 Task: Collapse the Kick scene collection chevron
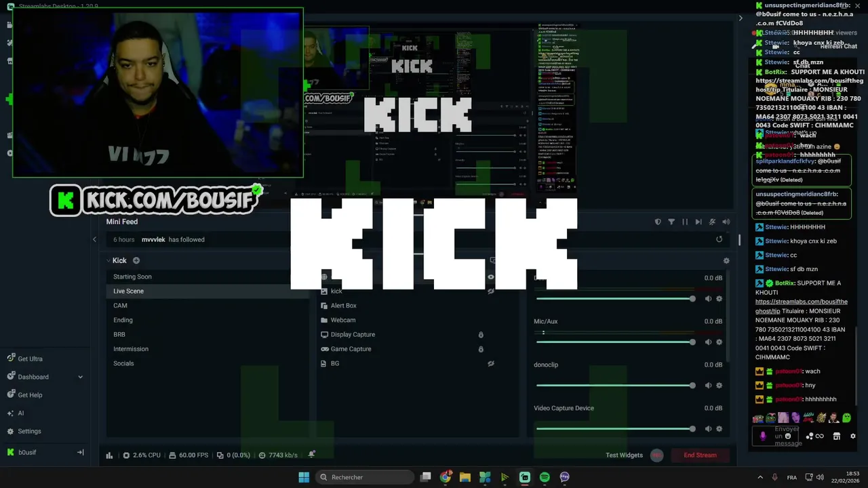tap(108, 260)
